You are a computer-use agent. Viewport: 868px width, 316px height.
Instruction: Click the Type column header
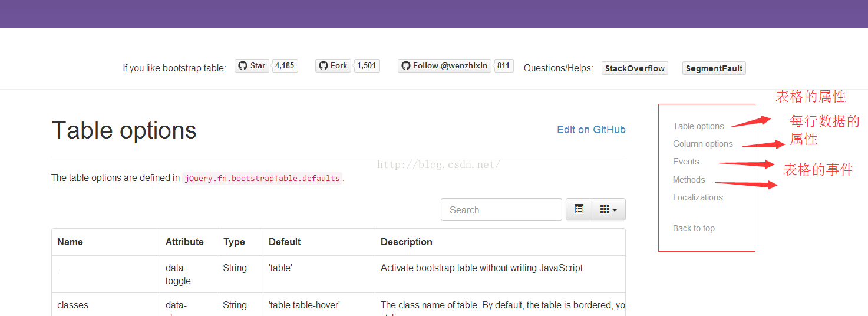click(240, 242)
